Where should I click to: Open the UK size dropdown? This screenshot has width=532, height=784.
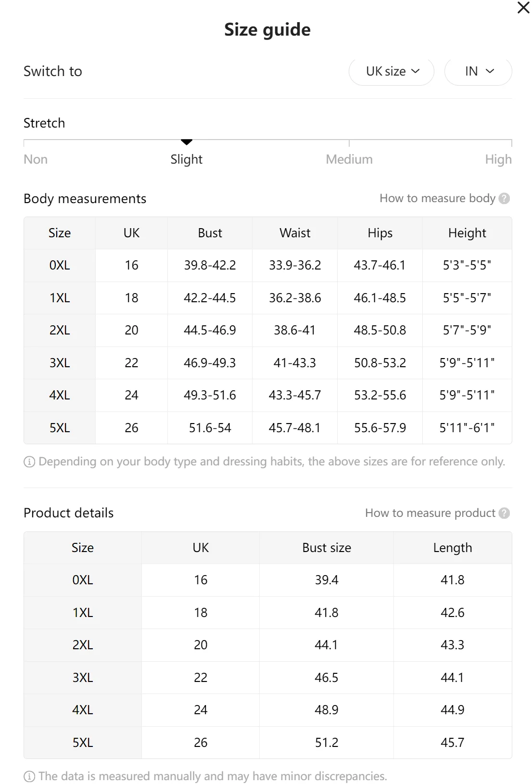click(x=392, y=71)
